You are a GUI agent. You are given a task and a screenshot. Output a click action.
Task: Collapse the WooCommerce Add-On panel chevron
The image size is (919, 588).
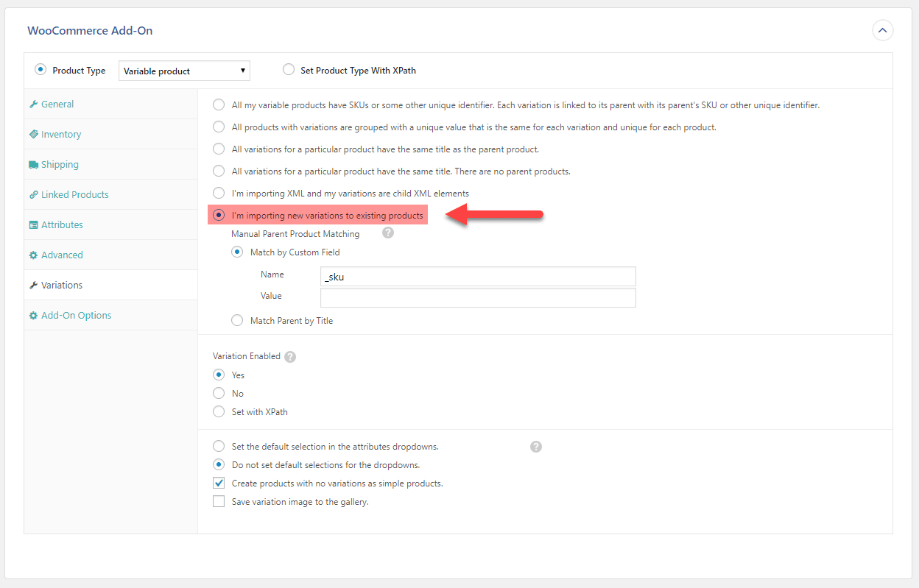tap(882, 31)
